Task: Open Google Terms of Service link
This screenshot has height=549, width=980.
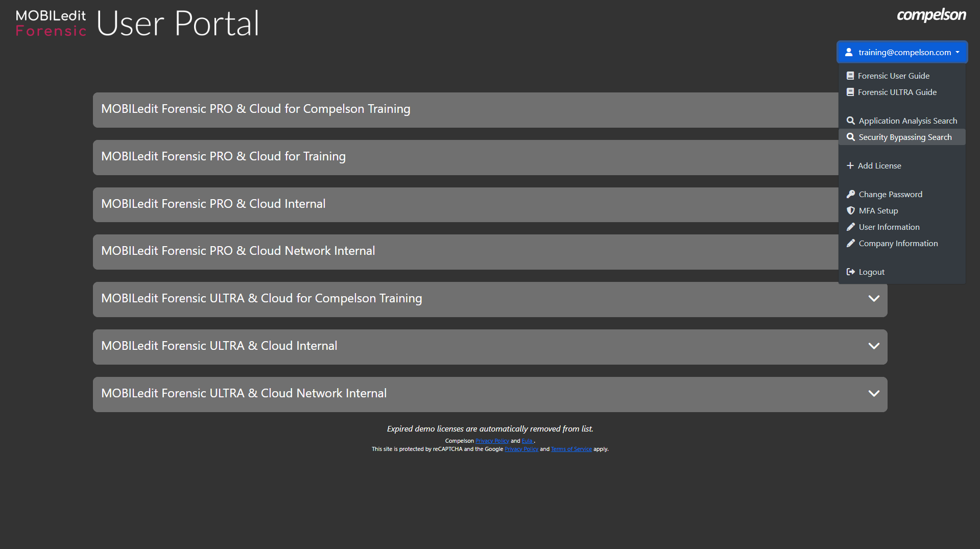Action: coord(571,449)
